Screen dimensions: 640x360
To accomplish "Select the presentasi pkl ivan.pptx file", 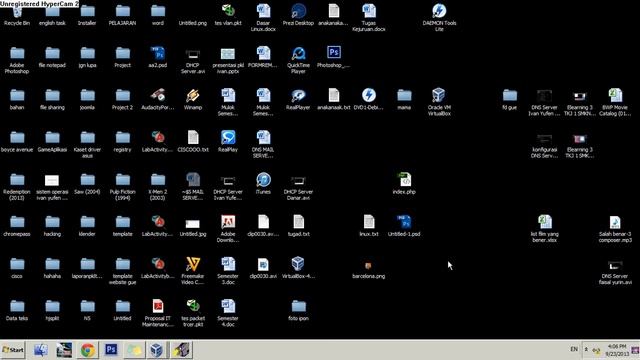I will point(228,60).
